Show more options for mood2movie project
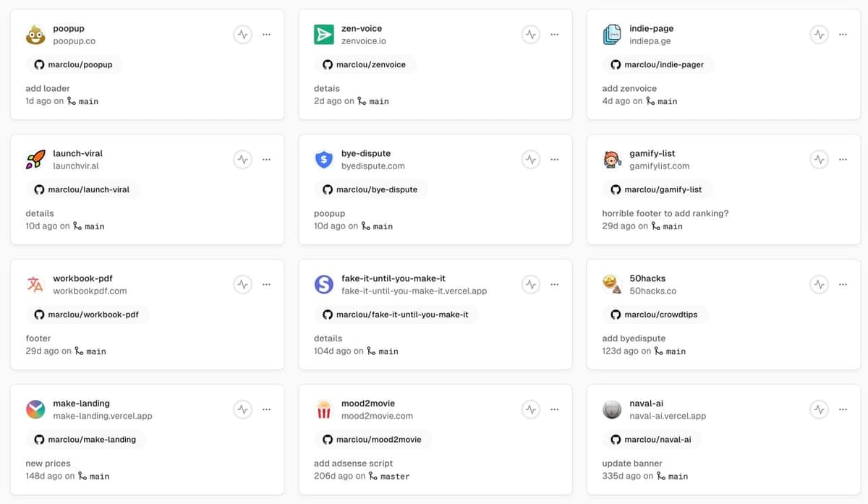The width and height of the screenshot is (868, 504). click(x=554, y=409)
